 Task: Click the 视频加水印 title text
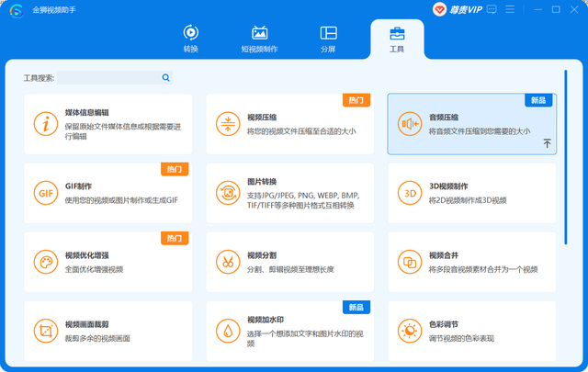(266, 320)
